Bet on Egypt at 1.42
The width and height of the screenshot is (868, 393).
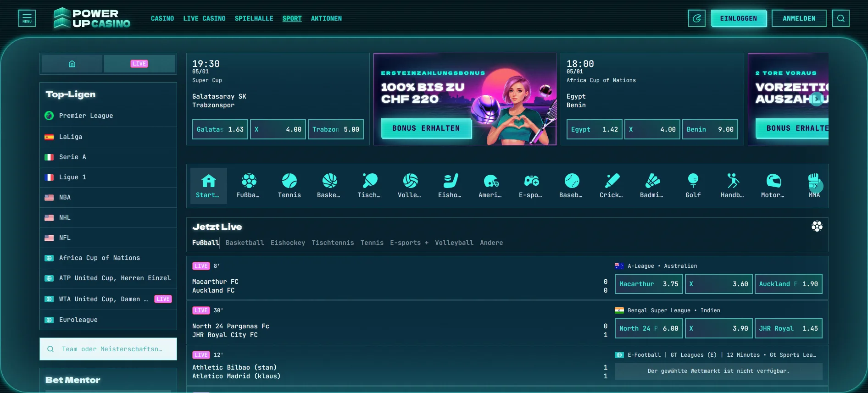(595, 129)
